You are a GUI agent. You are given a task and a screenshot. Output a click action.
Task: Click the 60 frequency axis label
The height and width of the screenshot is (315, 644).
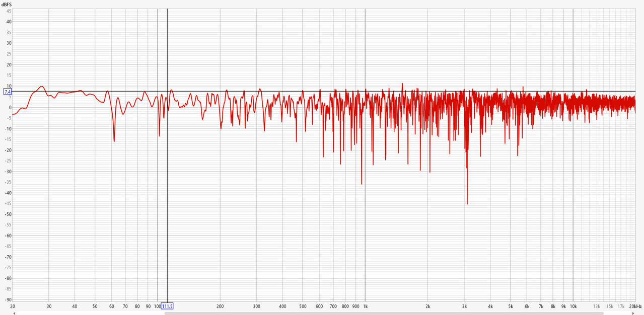[x=111, y=306]
